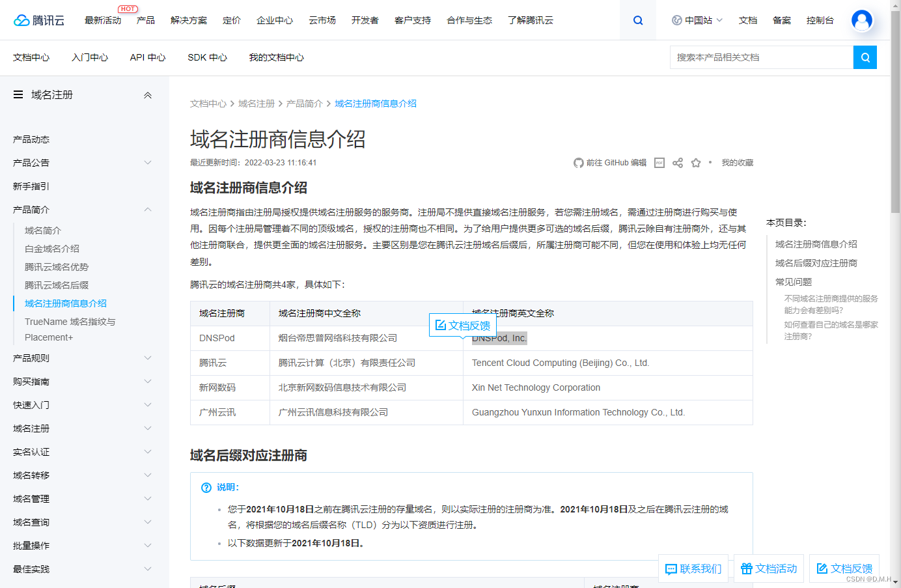Open the 开发者 top menu item
This screenshot has height=588, width=901.
pyautogui.click(x=365, y=20)
